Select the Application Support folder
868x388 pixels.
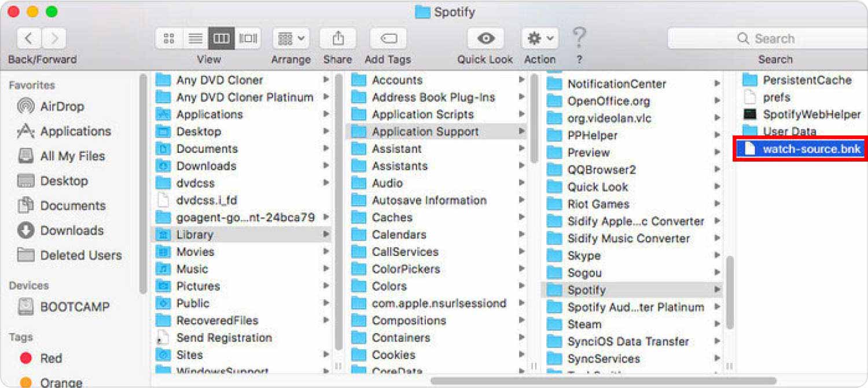coord(437,131)
